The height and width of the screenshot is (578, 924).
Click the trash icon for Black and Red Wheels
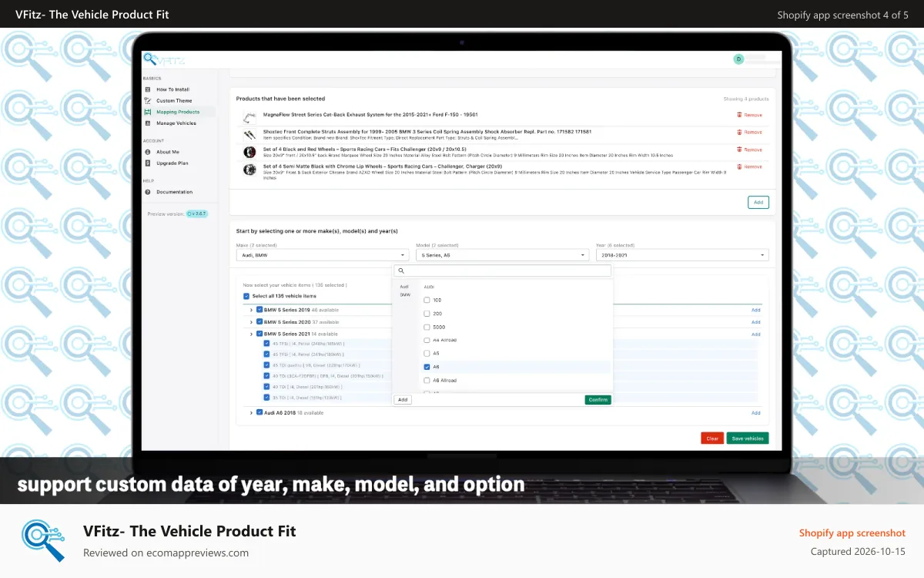739,150
